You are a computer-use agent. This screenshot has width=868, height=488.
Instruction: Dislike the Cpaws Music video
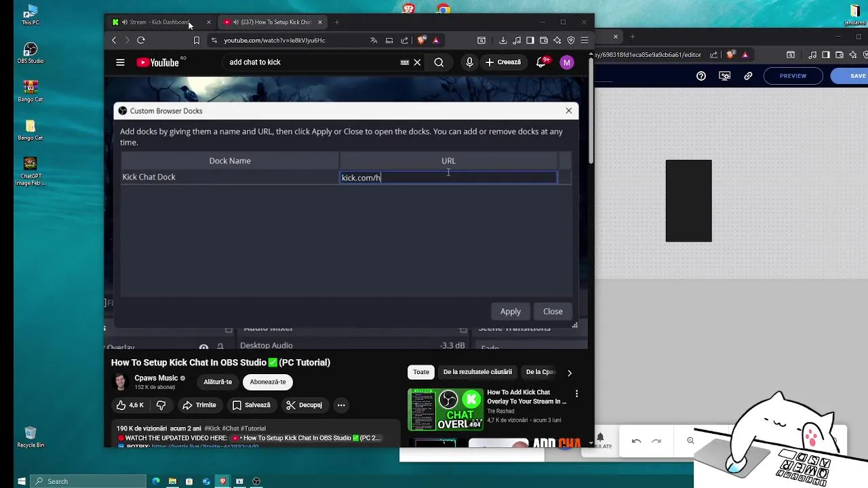tap(161, 405)
